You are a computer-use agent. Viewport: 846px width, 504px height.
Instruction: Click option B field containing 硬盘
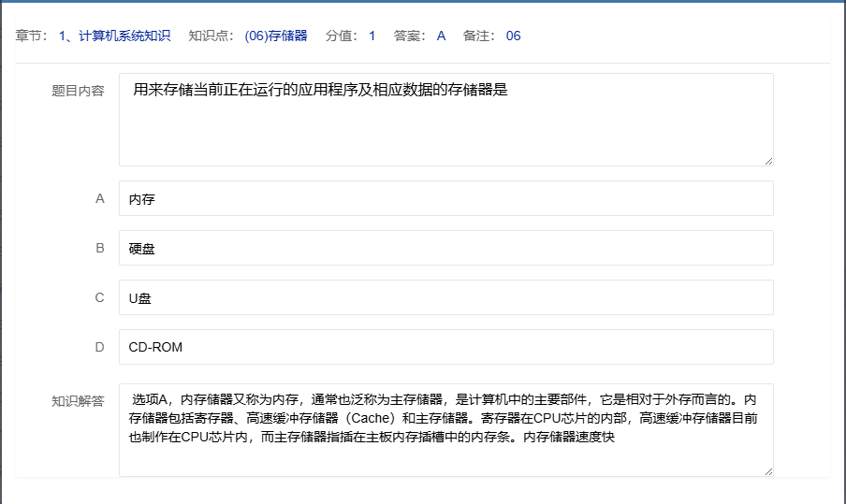(445, 248)
